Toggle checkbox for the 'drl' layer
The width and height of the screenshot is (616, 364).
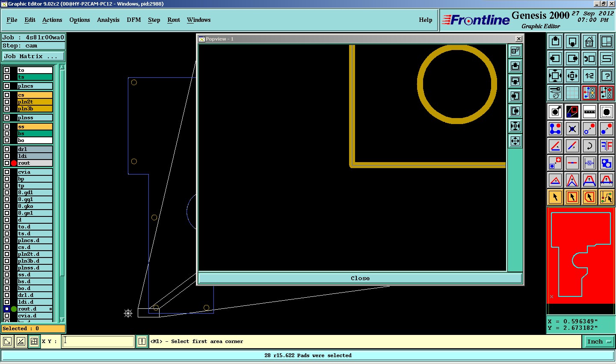click(7, 149)
